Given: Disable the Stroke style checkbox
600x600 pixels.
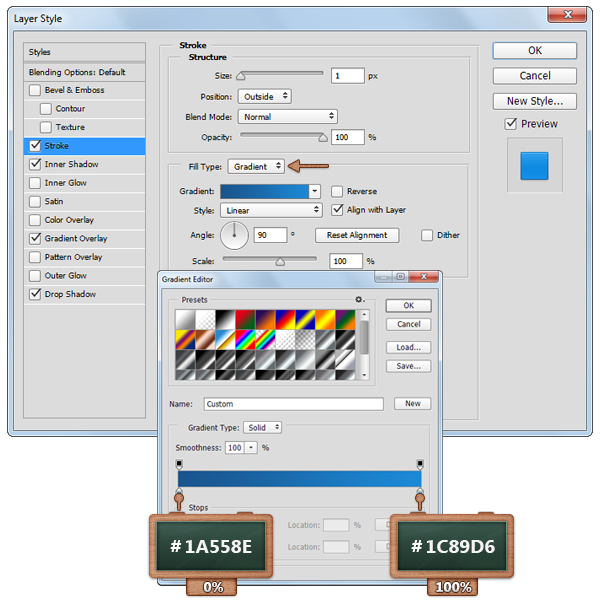Looking at the screenshot, I should [x=36, y=146].
